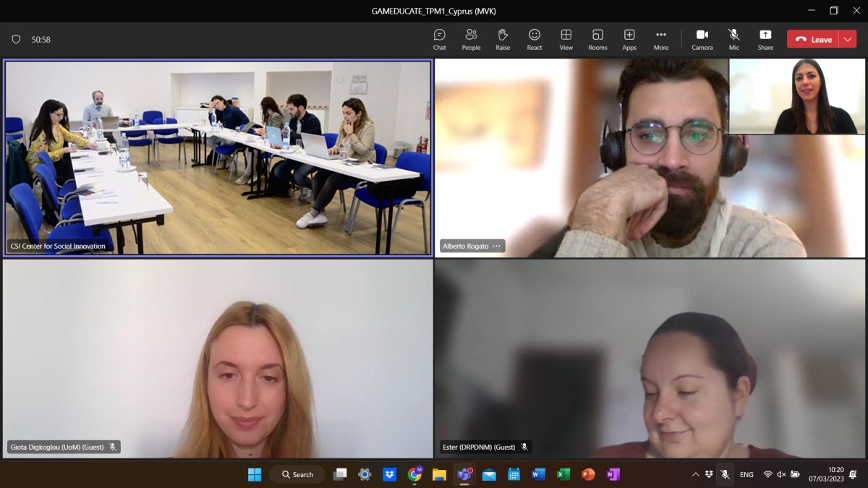Open More options for Alberto Rogato
The height and width of the screenshot is (488, 868).
point(496,247)
